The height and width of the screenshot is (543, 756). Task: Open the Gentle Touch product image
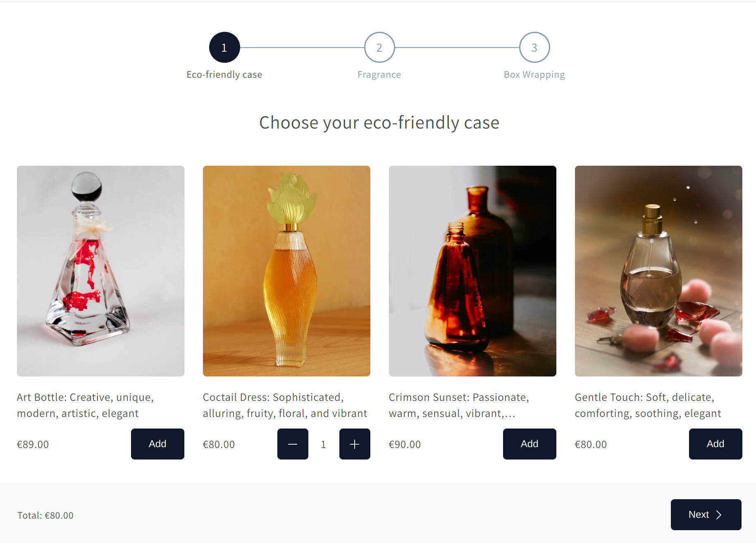point(658,271)
